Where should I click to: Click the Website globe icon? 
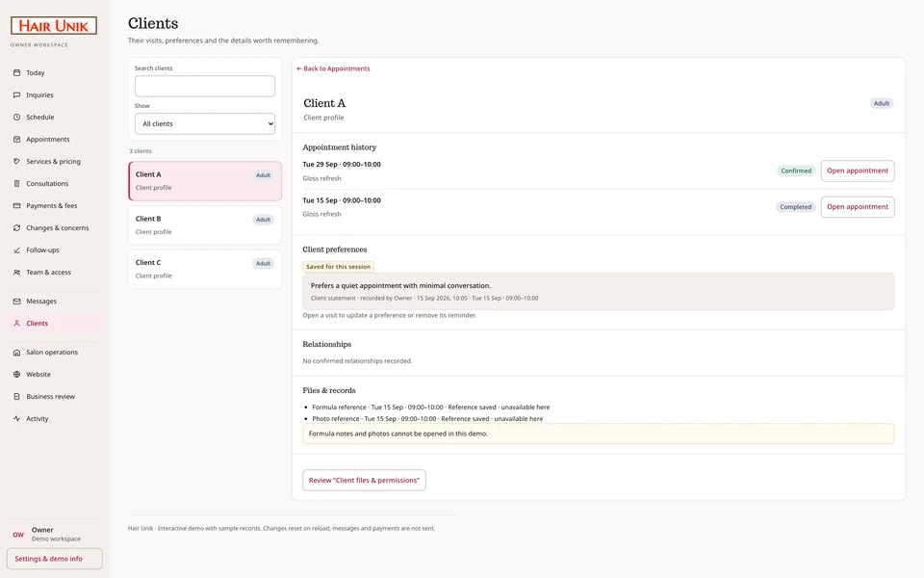click(x=16, y=374)
